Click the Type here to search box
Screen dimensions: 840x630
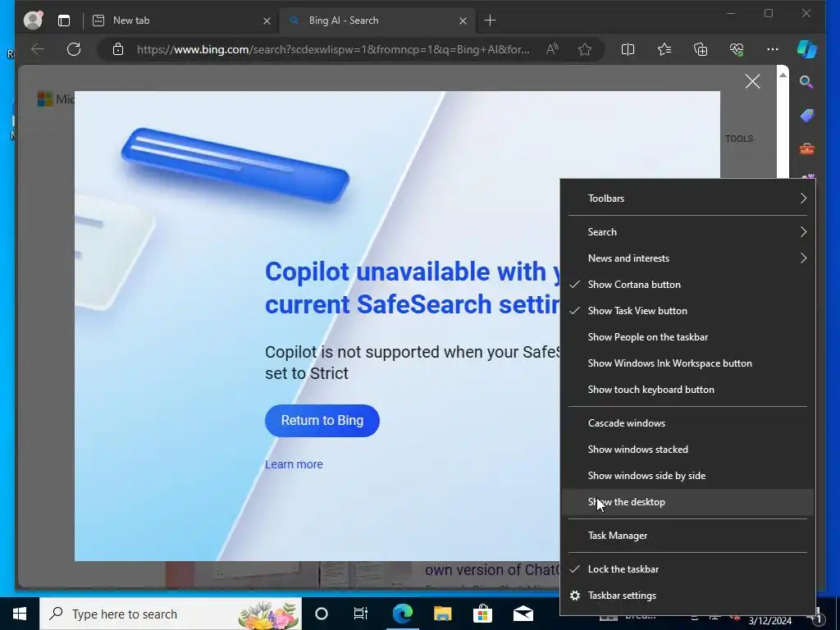tap(171, 614)
